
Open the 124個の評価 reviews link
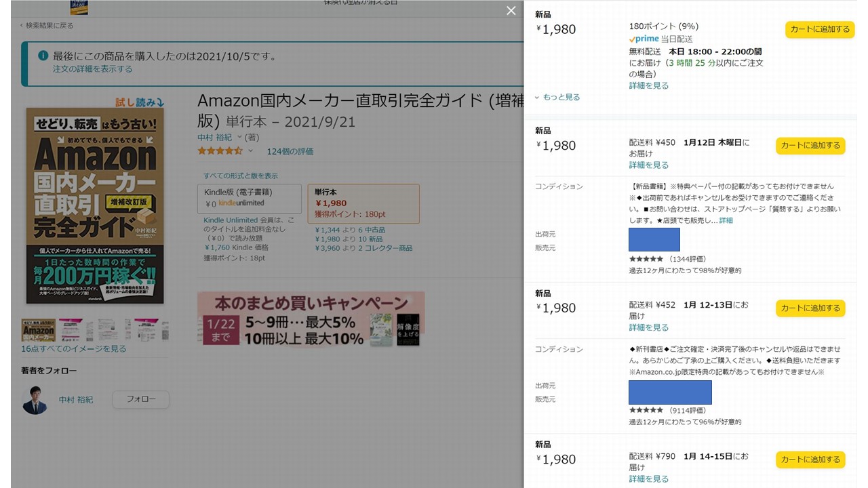point(290,151)
